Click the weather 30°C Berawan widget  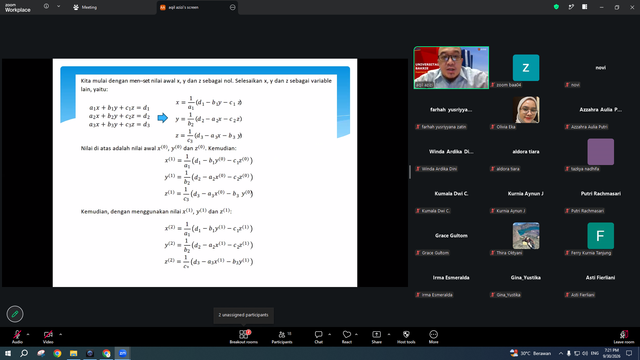click(x=531, y=353)
